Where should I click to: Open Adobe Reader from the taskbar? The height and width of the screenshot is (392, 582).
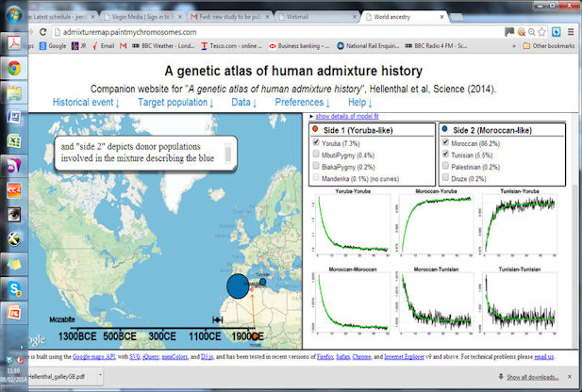(x=14, y=43)
